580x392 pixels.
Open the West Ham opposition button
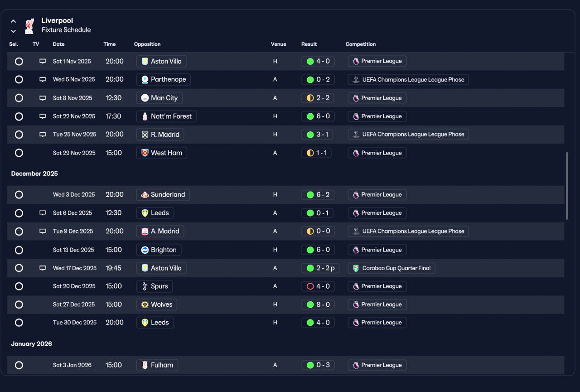(x=162, y=153)
